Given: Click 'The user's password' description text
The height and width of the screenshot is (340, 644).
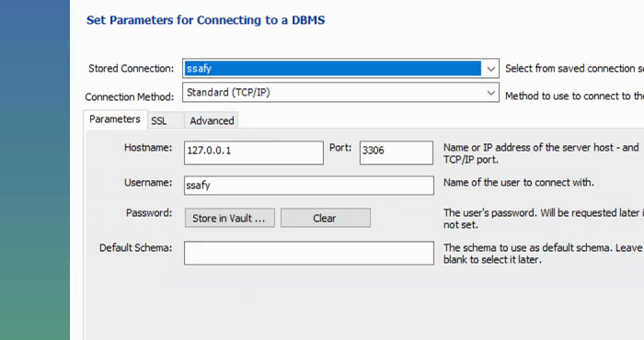Looking at the screenshot, I should coord(544,219).
